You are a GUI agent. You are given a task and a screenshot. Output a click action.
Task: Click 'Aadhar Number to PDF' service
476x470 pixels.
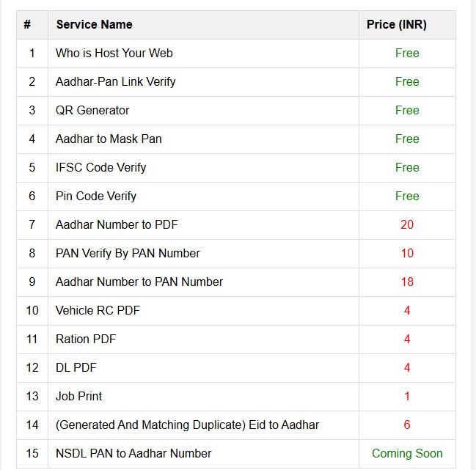point(117,224)
